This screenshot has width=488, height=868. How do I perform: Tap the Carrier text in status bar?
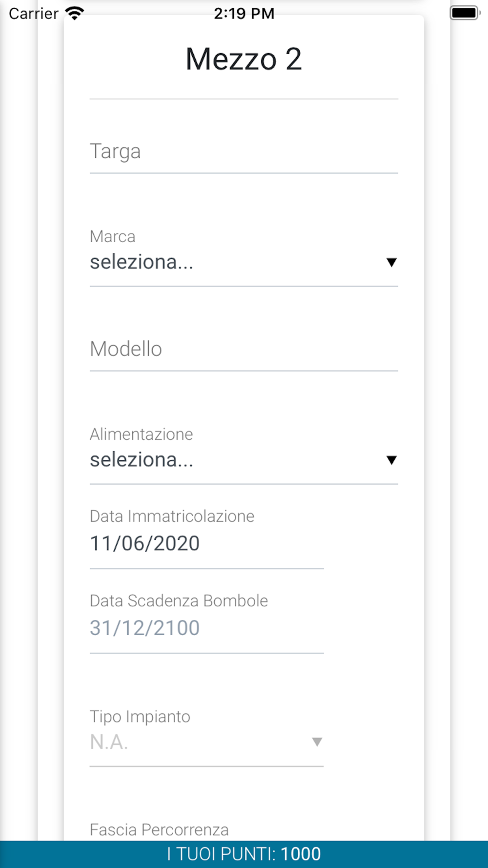pos(34,14)
